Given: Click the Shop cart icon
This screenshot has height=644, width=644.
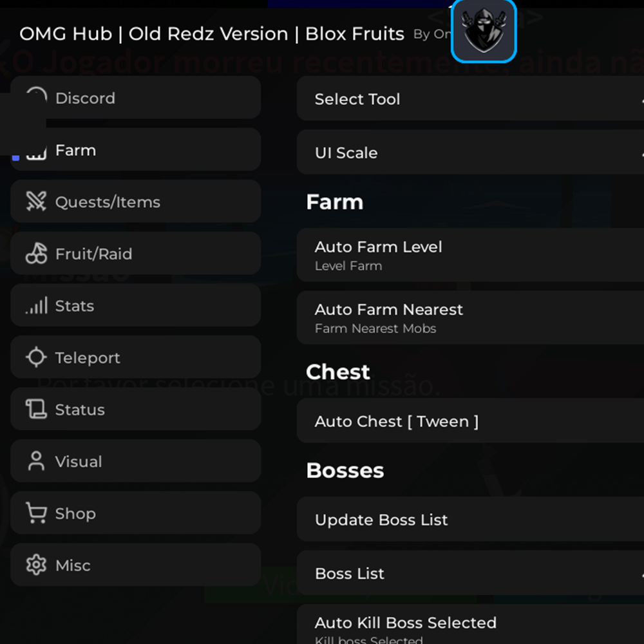Looking at the screenshot, I should click(x=35, y=513).
